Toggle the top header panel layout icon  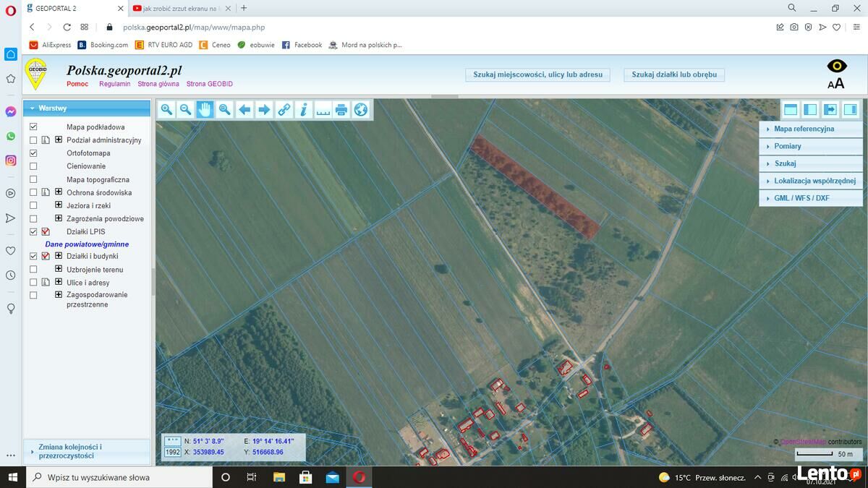pyautogui.click(x=791, y=110)
